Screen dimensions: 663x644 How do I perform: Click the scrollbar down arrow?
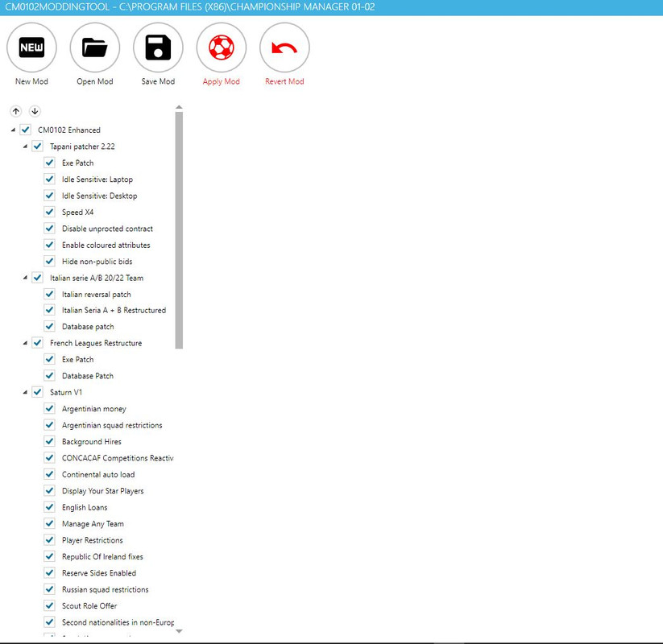(179, 631)
